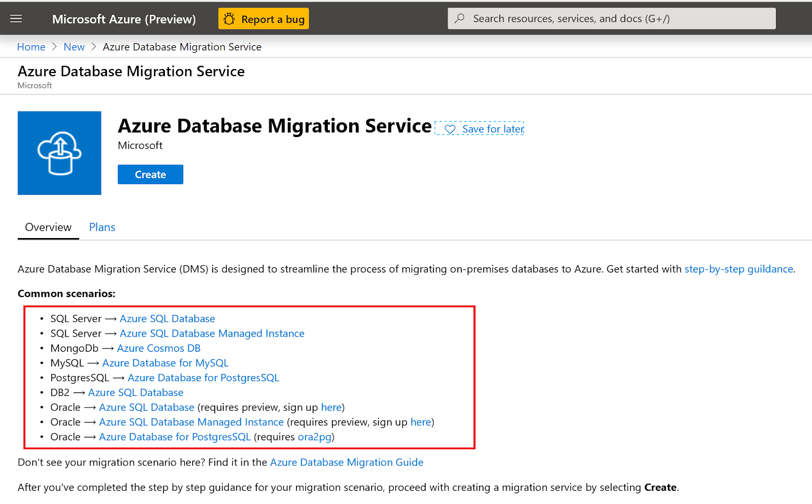Switch to the Plans tab

(x=101, y=227)
